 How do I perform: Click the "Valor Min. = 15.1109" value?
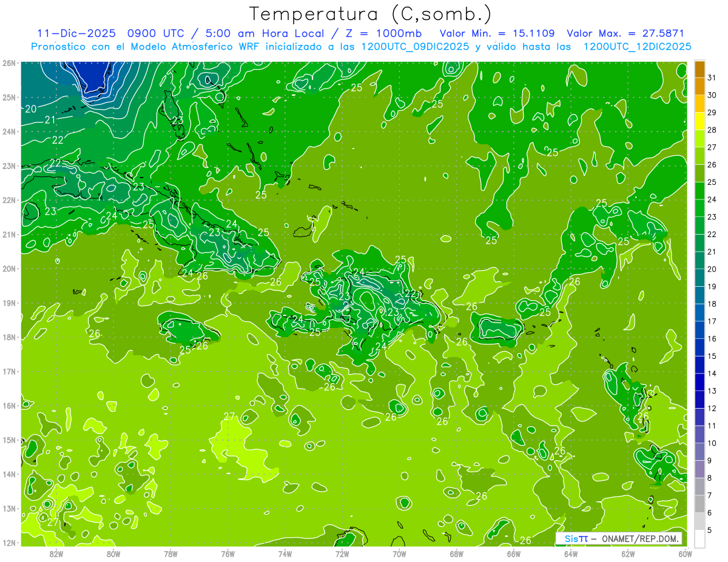pos(497,33)
